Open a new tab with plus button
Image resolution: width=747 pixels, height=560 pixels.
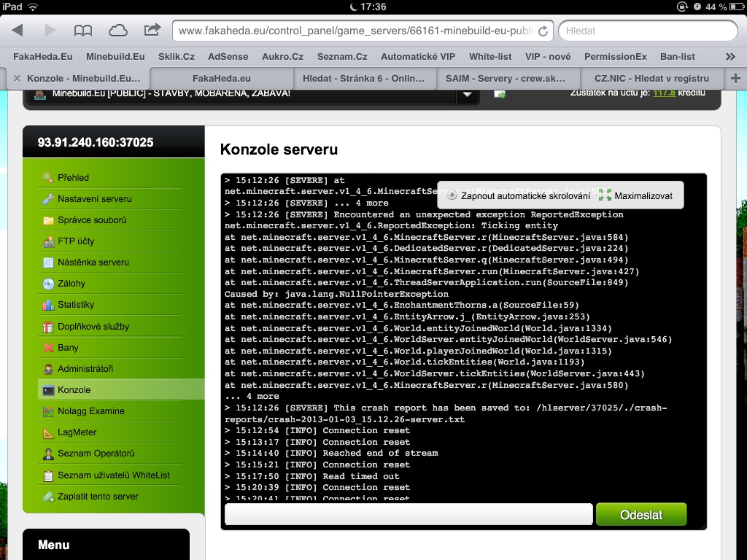click(735, 79)
